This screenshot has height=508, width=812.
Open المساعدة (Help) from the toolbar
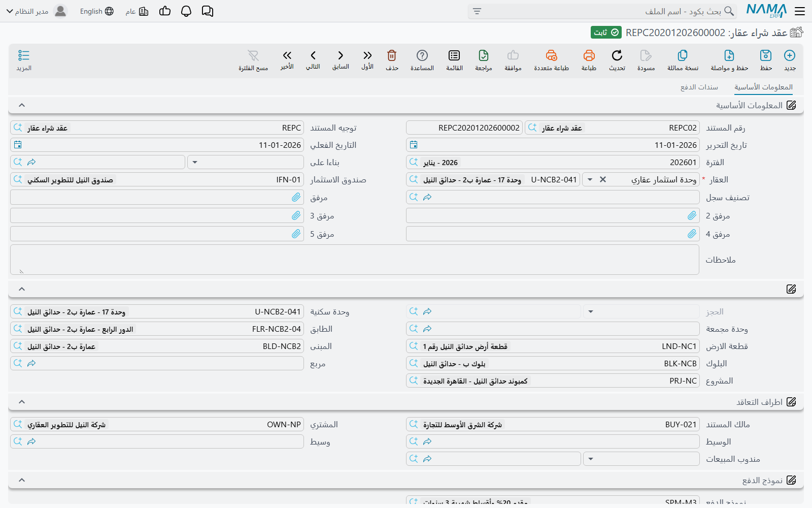tap(422, 55)
